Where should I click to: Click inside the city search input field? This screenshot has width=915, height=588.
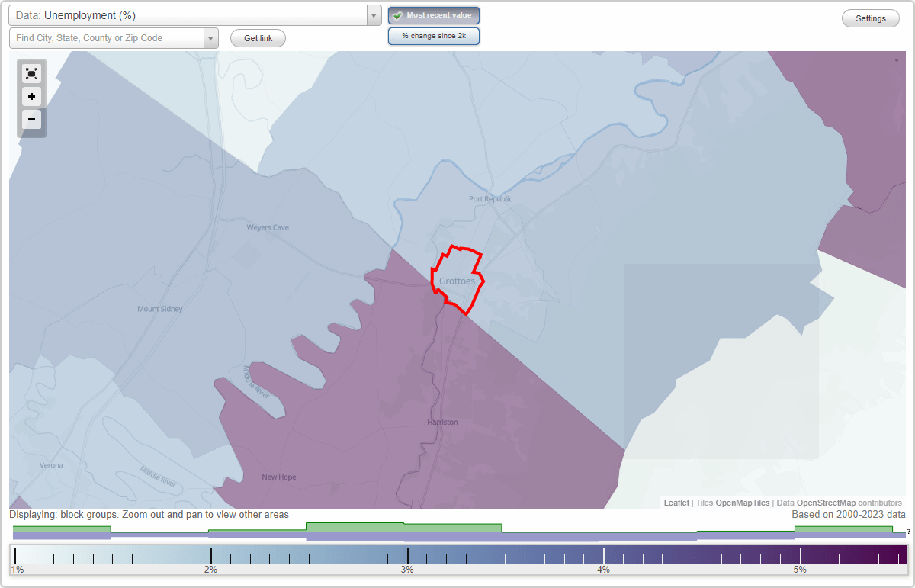pos(107,37)
